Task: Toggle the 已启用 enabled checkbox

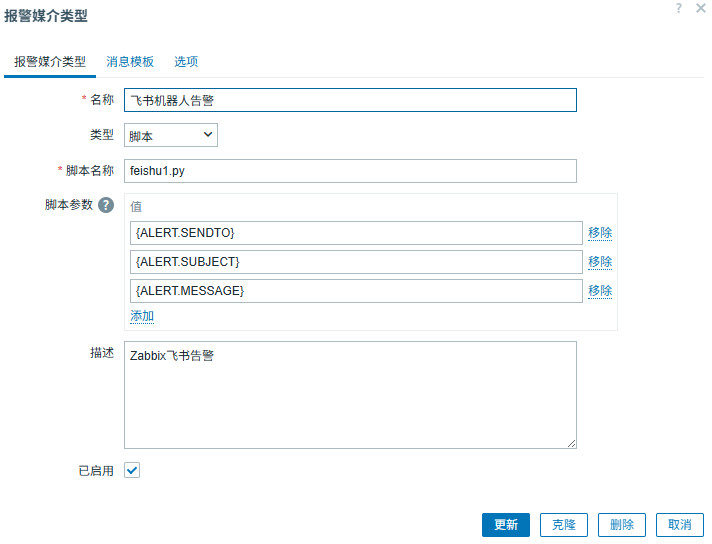Action: coord(132,470)
